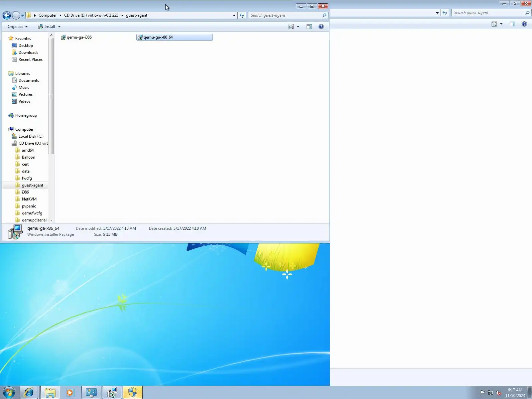Refresh the guest-agent folder view
The image size is (532, 399).
[242, 15]
